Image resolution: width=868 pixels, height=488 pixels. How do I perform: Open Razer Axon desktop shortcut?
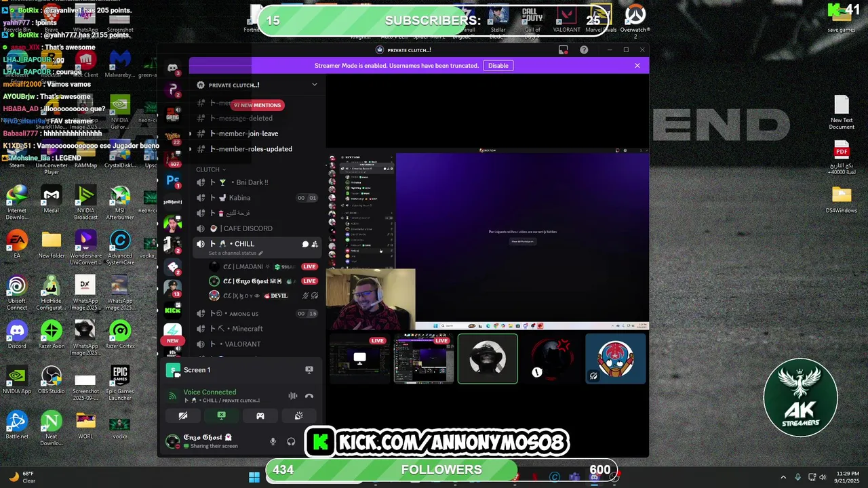pyautogui.click(x=52, y=335)
